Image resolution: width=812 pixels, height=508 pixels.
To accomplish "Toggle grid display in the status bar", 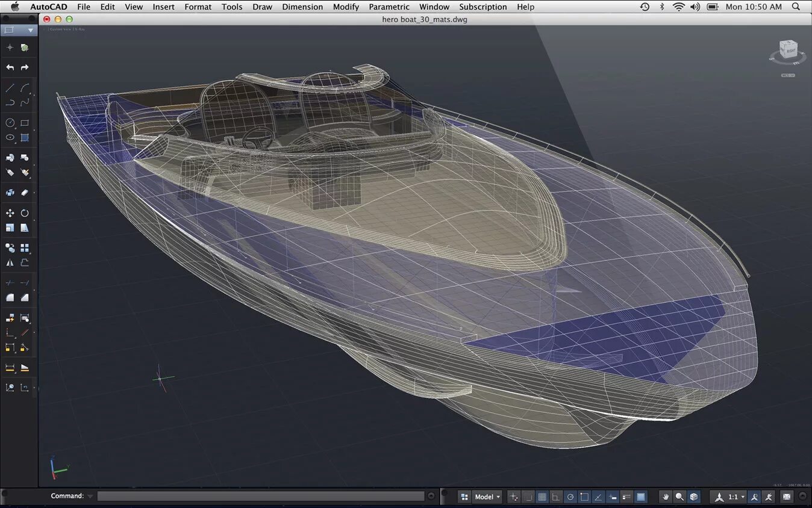I will click(x=542, y=497).
